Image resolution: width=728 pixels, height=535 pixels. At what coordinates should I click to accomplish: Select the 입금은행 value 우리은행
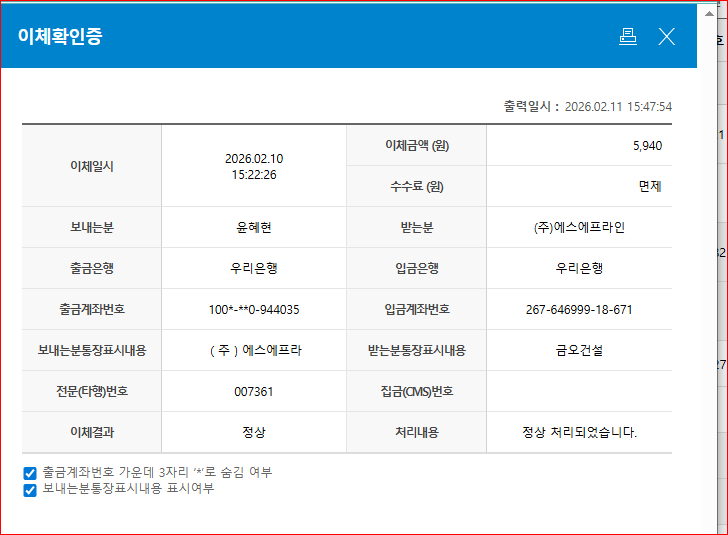point(579,268)
